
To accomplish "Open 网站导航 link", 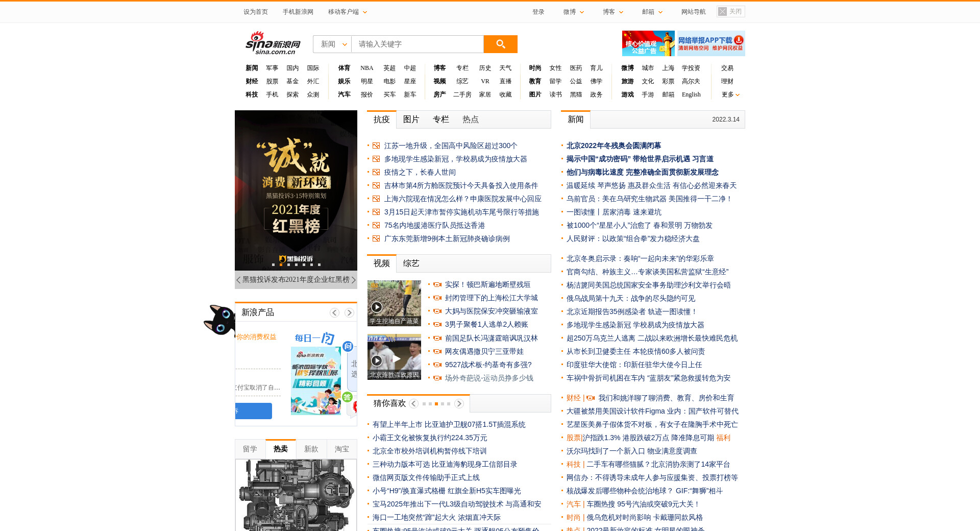I will click(x=694, y=12).
